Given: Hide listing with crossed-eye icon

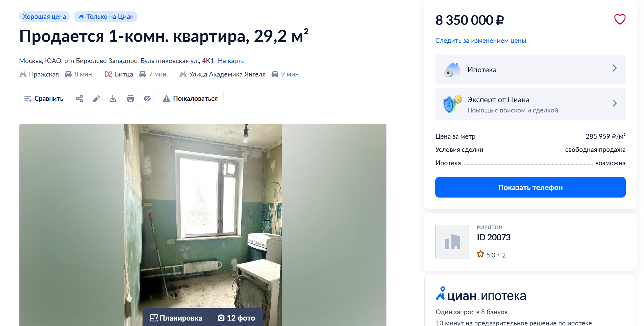Looking at the screenshot, I should 147,98.
